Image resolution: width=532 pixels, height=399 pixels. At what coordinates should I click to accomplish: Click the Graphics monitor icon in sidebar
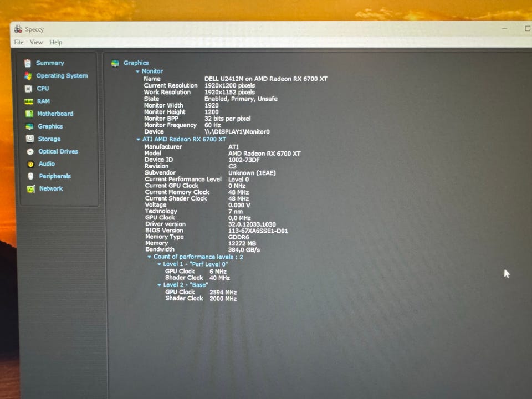click(x=29, y=126)
